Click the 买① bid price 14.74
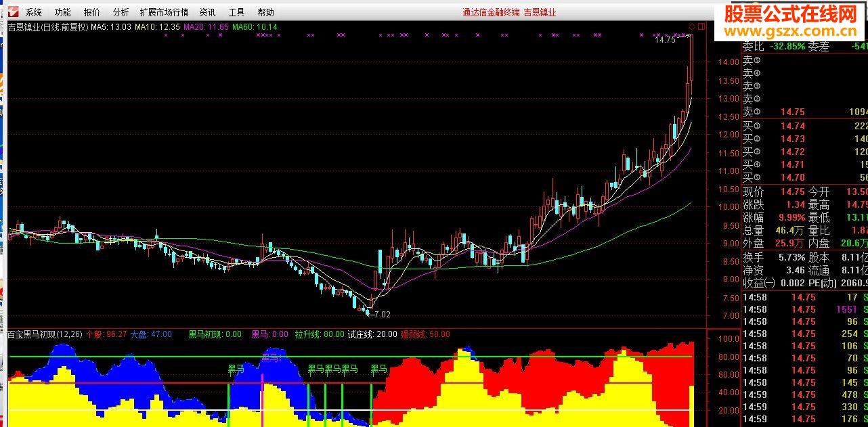The width and height of the screenshot is (868, 427). 792,126
